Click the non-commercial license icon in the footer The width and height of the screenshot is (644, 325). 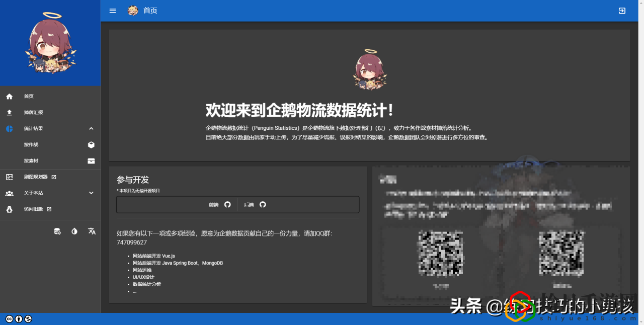[x=28, y=319]
